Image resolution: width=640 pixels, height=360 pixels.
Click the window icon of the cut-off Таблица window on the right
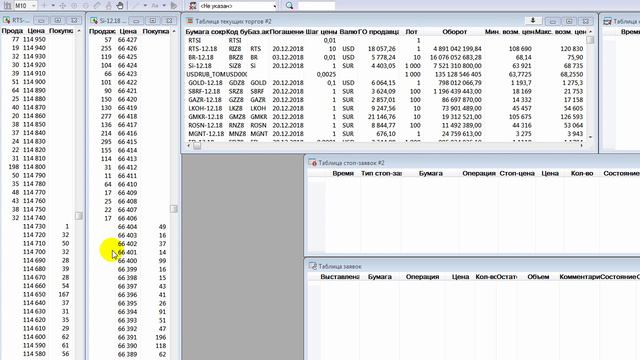[607, 21]
